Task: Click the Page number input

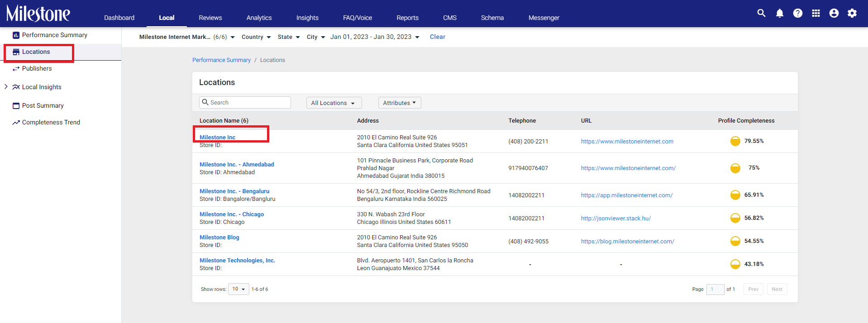Action: point(715,289)
